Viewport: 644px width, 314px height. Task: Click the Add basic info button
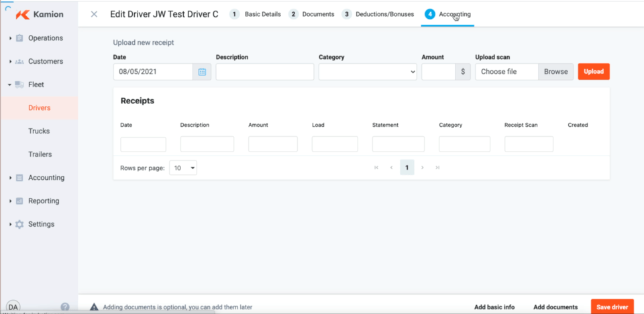click(x=494, y=307)
